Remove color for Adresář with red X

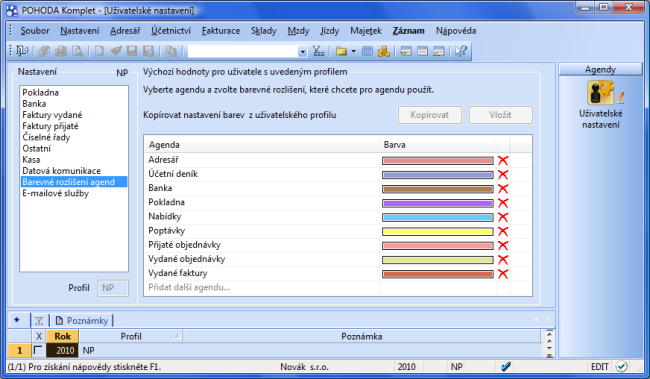point(503,160)
